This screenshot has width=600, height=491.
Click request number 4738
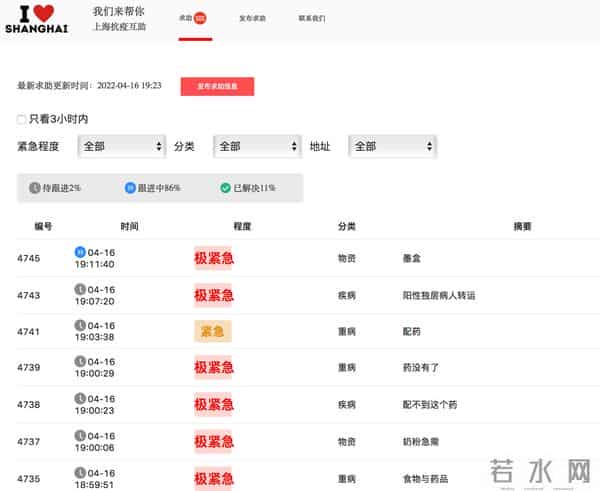[x=29, y=405]
